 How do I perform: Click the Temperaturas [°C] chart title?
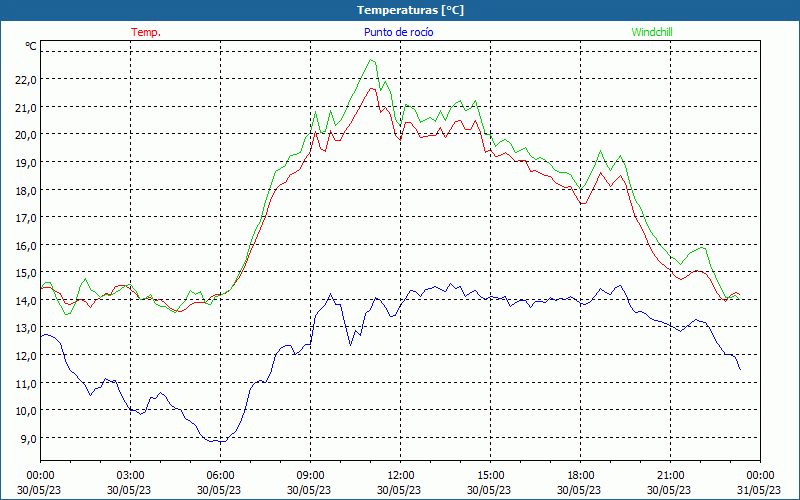(x=410, y=10)
